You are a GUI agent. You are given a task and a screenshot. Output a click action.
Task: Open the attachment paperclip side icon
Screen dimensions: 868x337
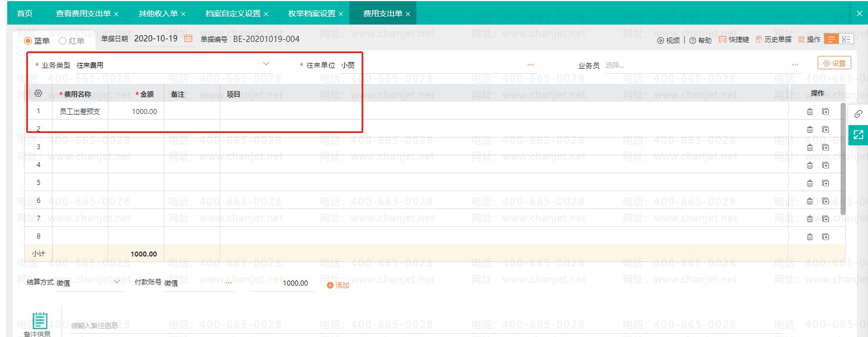858,114
